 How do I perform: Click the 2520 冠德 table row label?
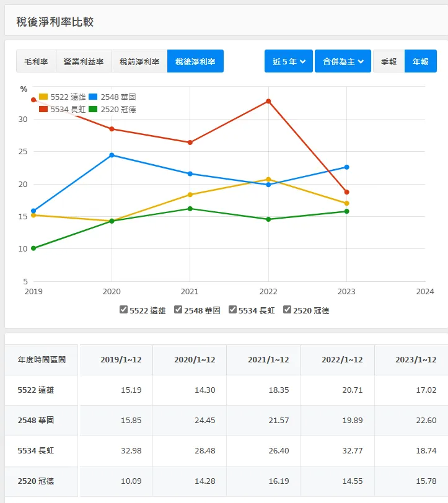(36, 481)
